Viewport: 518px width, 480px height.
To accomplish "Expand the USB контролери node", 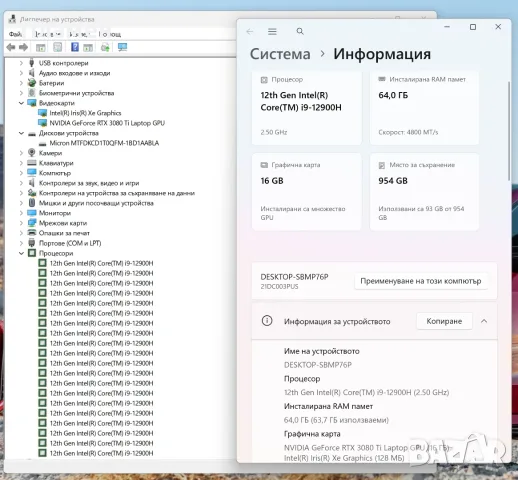I will click(21, 63).
